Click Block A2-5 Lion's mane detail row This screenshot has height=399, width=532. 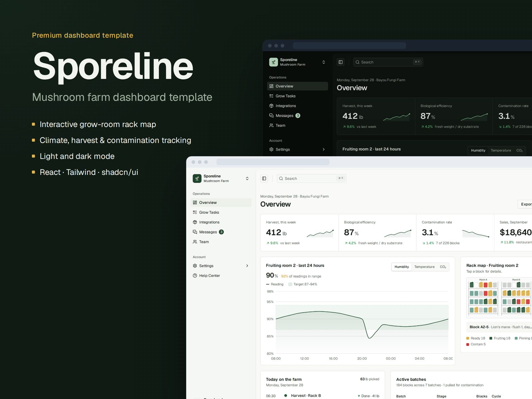(499, 327)
